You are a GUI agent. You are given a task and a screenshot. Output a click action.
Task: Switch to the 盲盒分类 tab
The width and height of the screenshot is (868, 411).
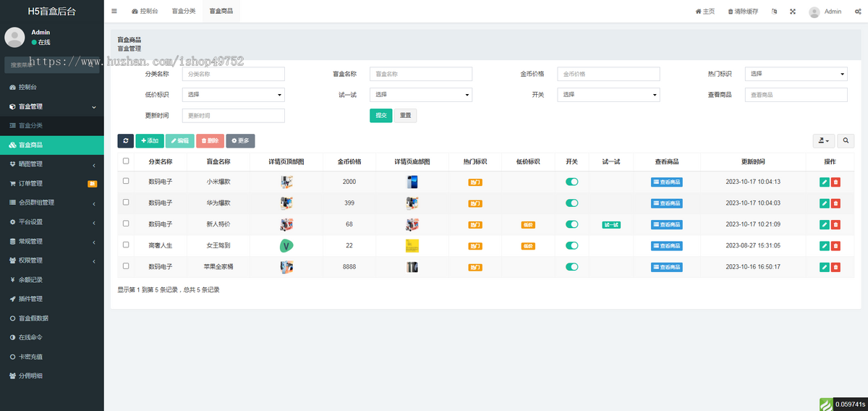(184, 12)
